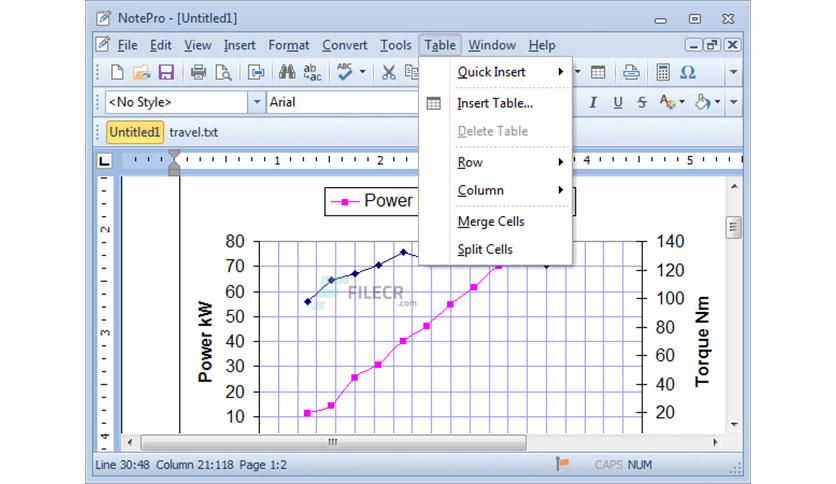Toggle strikethrough formatting
The image size is (836, 484).
tap(642, 102)
